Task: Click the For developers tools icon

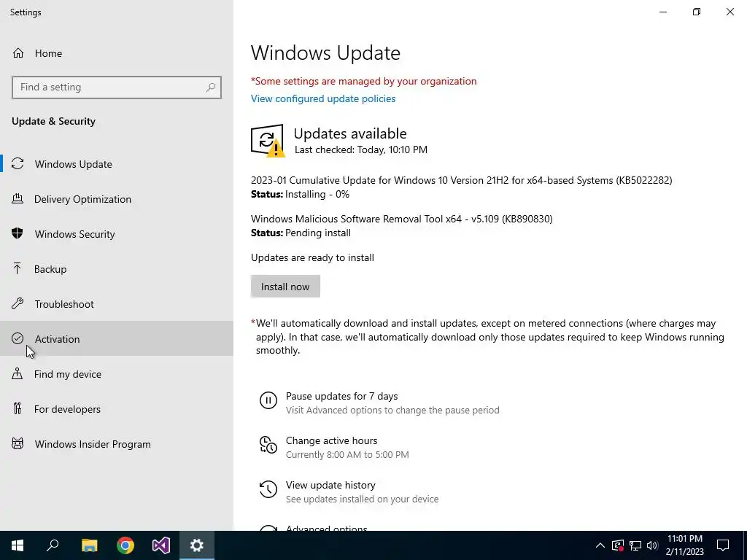Action: (18, 408)
